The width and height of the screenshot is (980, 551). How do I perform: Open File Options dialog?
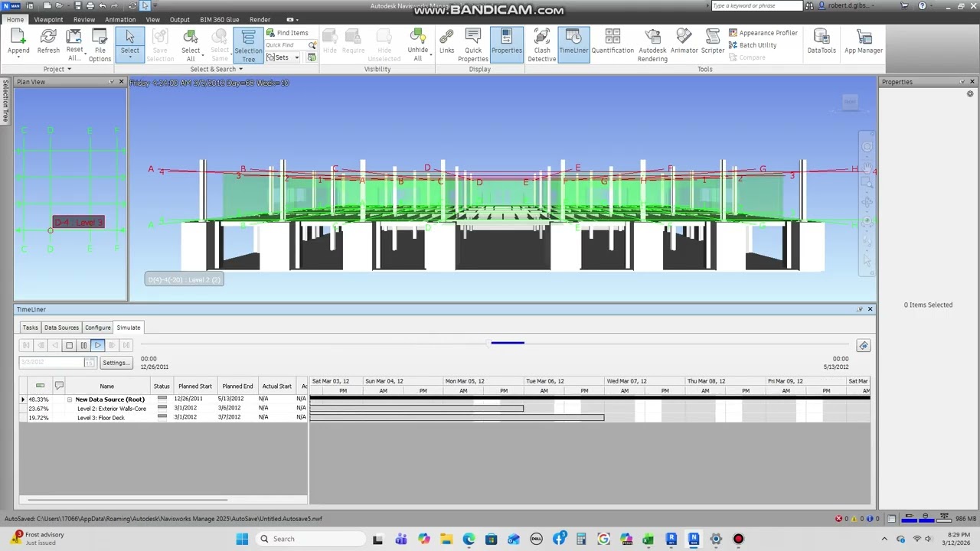(100, 45)
